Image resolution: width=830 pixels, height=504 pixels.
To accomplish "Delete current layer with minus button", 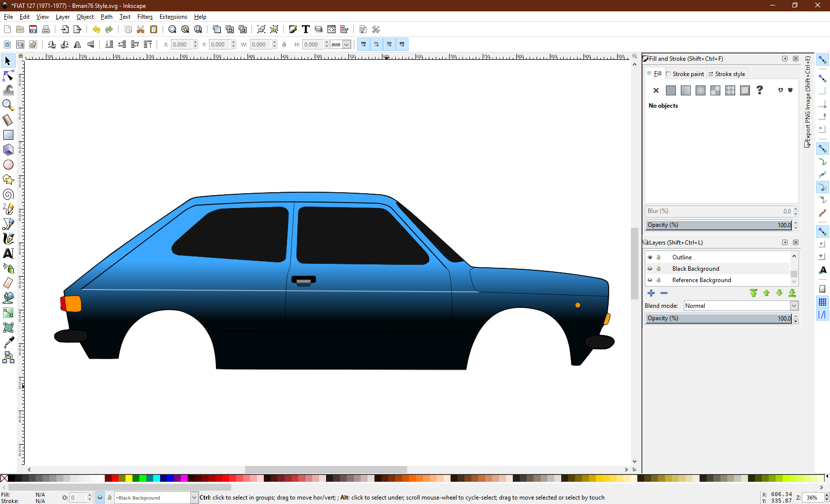I will 664,293.
